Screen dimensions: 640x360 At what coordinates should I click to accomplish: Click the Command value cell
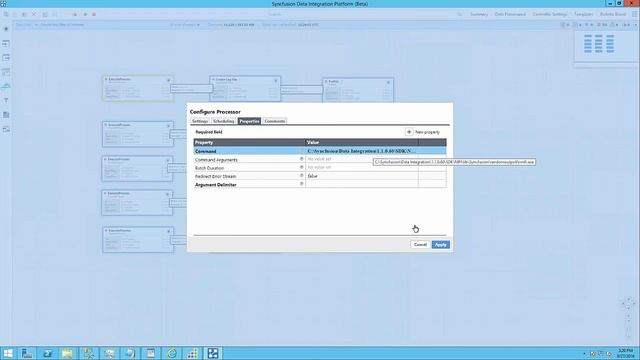click(x=362, y=151)
